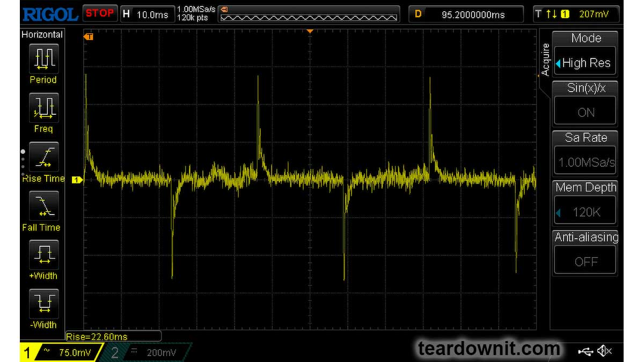Toggle the red STOP run state
Screen dimensions: 644x362
(x=100, y=13)
